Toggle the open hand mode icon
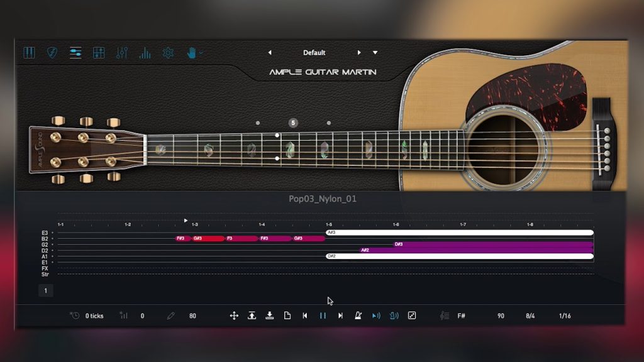The width and height of the screenshot is (644, 362). click(x=191, y=53)
